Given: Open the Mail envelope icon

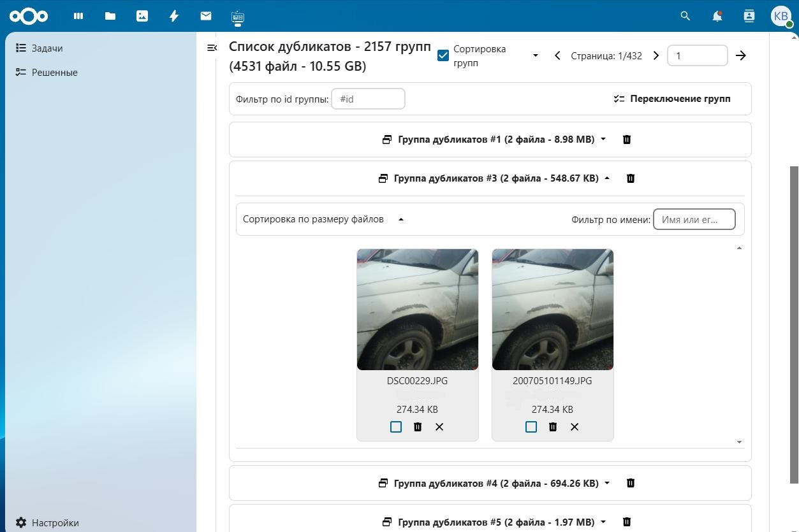Looking at the screenshot, I should (x=205, y=16).
